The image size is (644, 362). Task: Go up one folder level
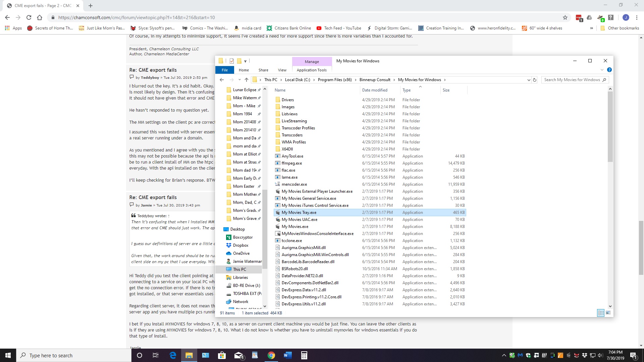(247, 80)
